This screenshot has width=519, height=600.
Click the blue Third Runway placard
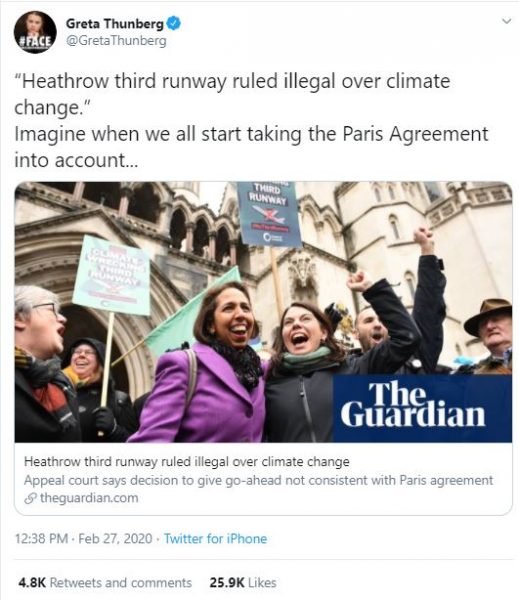[x=268, y=214]
